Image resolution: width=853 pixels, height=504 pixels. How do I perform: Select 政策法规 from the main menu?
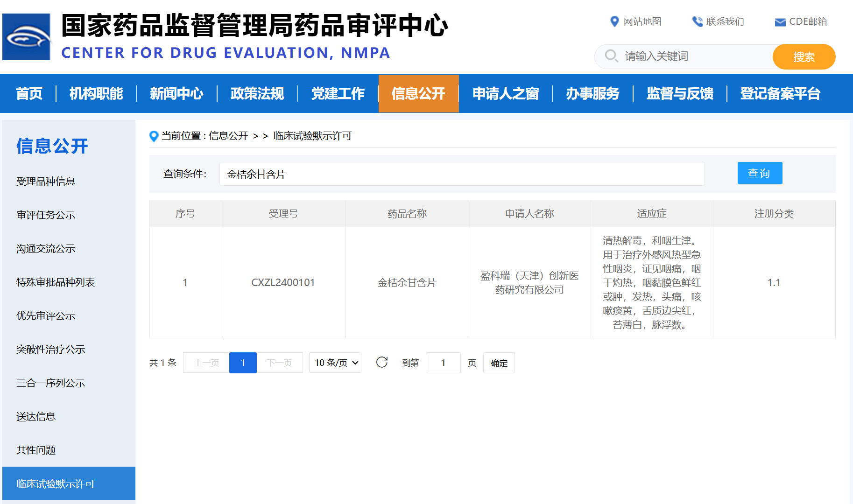[x=257, y=93]
